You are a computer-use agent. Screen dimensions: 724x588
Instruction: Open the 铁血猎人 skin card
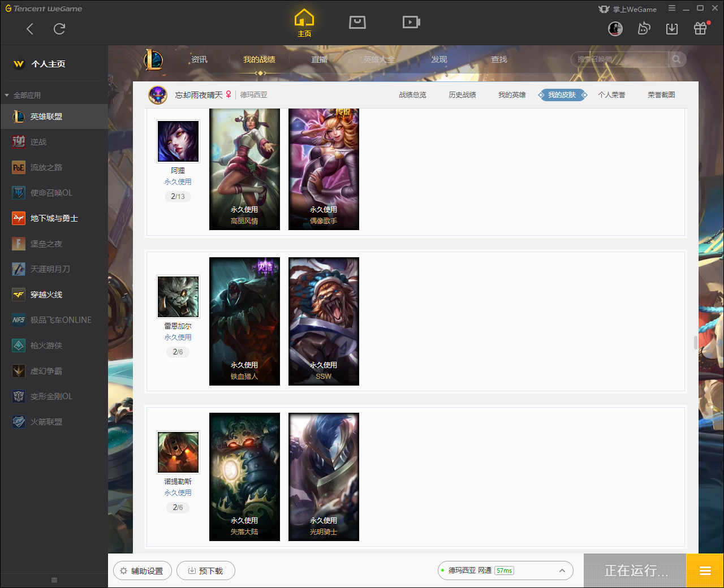[244, 321]
